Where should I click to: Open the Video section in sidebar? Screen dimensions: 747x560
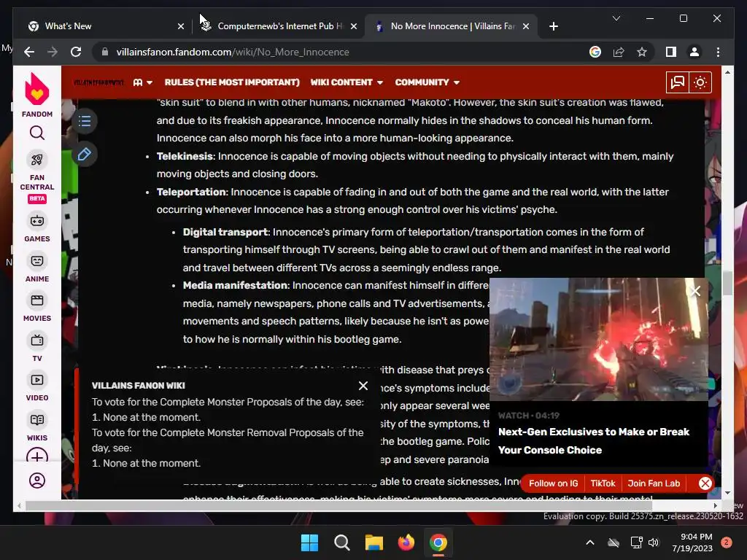(36, 388)
